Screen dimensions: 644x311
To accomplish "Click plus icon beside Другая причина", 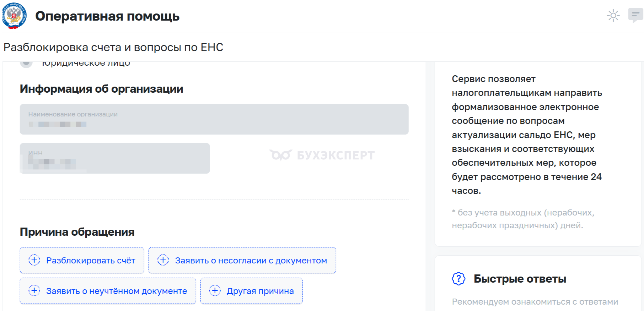I will 215,291.
